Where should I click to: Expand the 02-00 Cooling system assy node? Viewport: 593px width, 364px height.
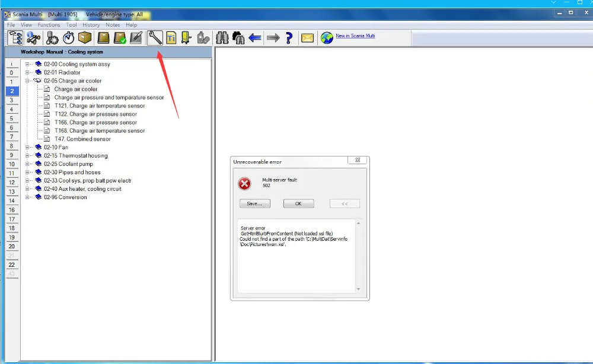tap(27, 64)
